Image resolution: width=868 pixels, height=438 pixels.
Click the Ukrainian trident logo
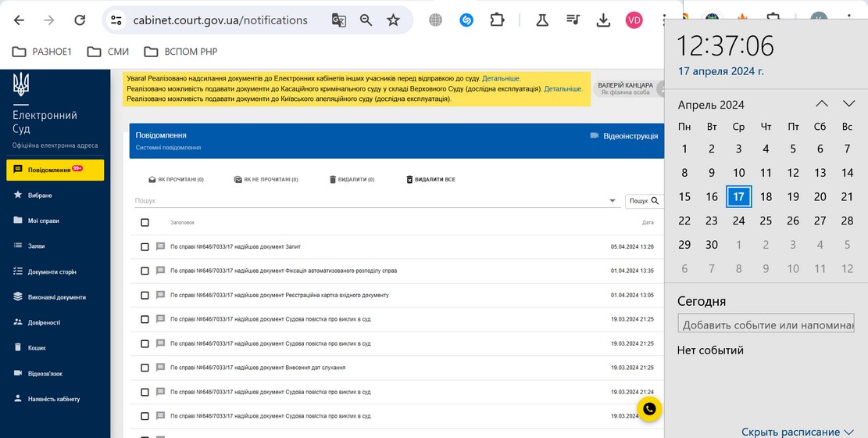tap(21, 84)
